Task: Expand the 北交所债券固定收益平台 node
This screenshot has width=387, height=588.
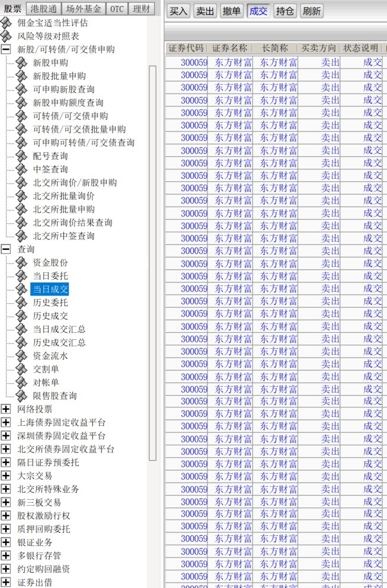Action: coord(6,449)
